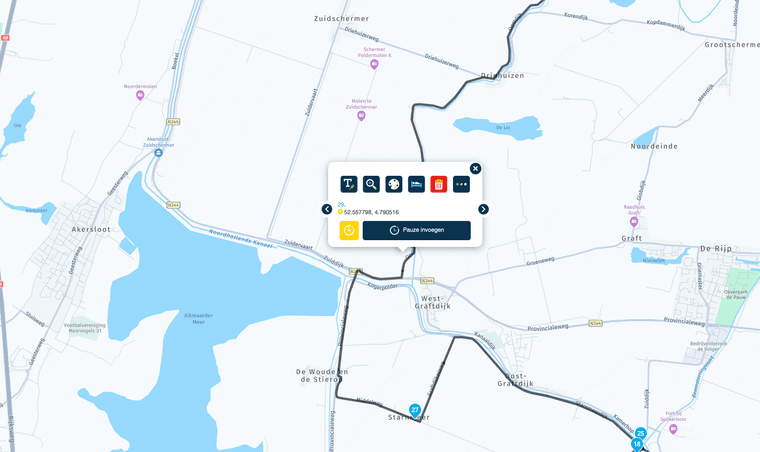Click the Molen te Zuidschermer pin
This screenshot has height=452, width=760.
pos(361,115)
